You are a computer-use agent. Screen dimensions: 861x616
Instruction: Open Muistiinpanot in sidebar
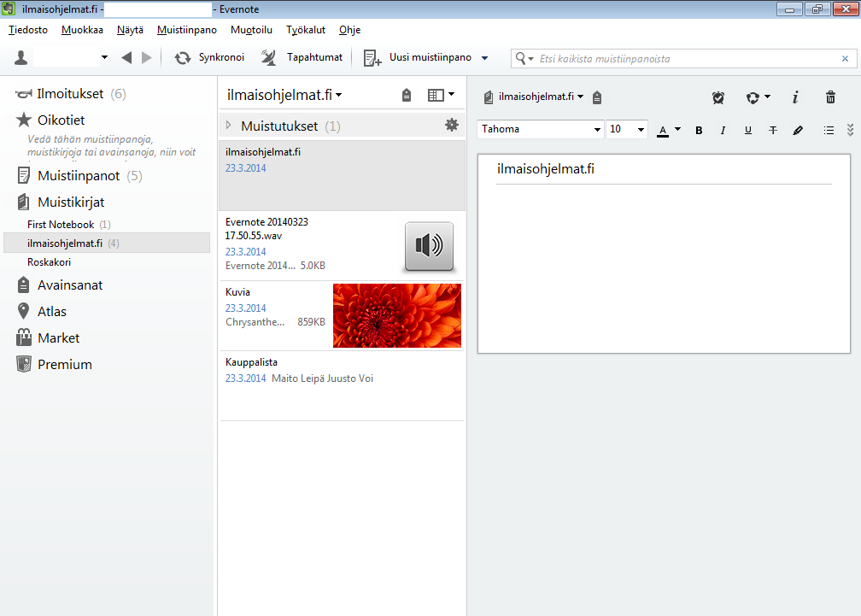pyautogui.click(x=79, y=176)
